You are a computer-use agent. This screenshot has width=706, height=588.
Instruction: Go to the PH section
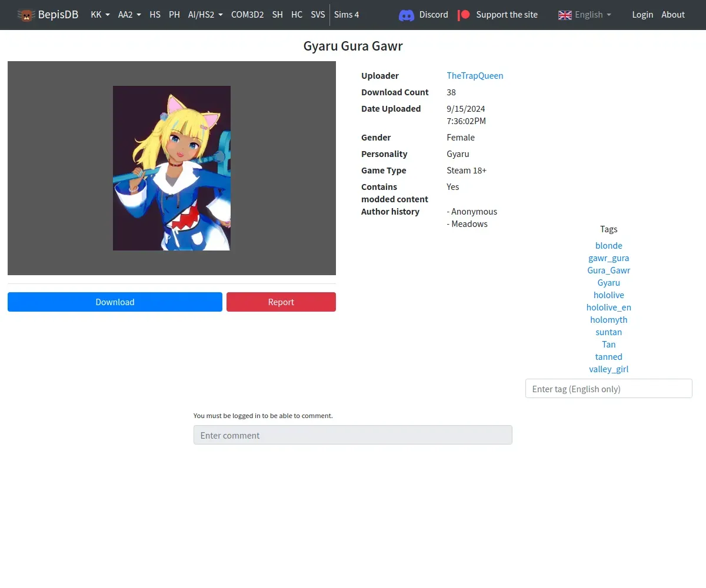[x=174, y=15]
